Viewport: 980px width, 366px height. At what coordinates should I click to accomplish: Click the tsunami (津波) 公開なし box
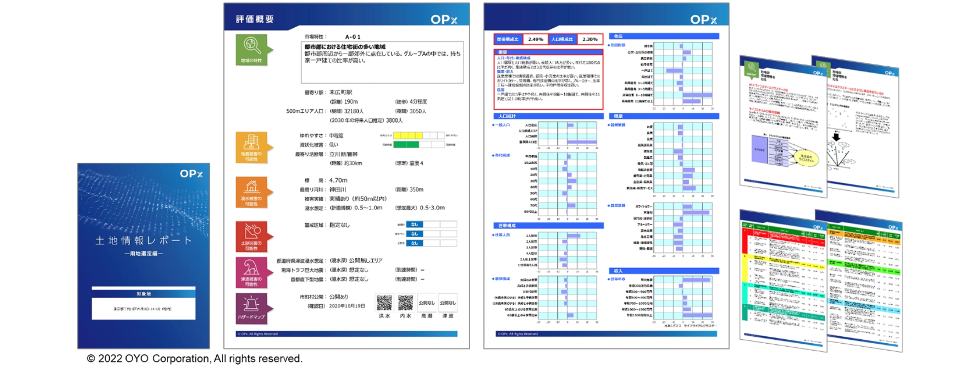(448, 303)
